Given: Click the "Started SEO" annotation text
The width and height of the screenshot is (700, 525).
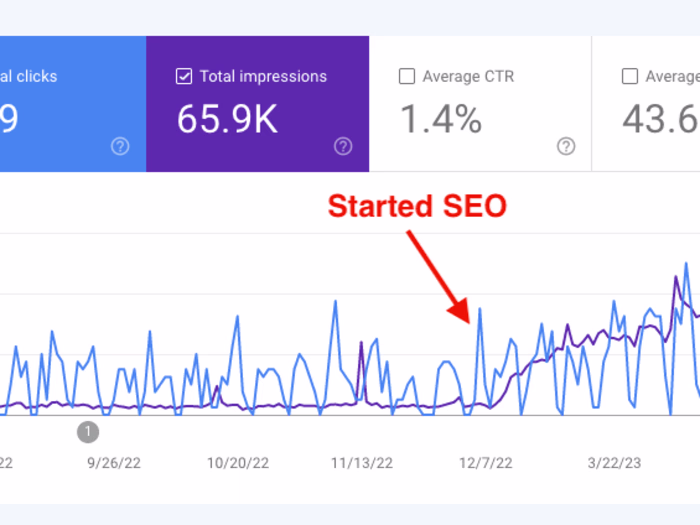Looking at the screenshot, I should point(417,207).
